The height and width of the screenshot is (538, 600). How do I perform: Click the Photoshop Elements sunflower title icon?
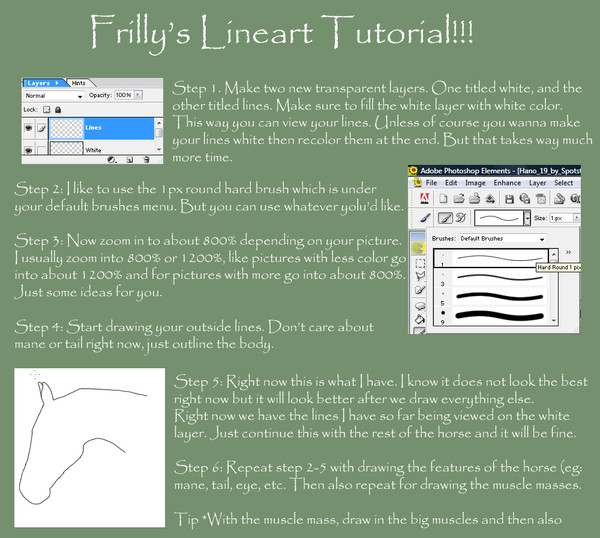pyautogui.click(x=413, y=171)
